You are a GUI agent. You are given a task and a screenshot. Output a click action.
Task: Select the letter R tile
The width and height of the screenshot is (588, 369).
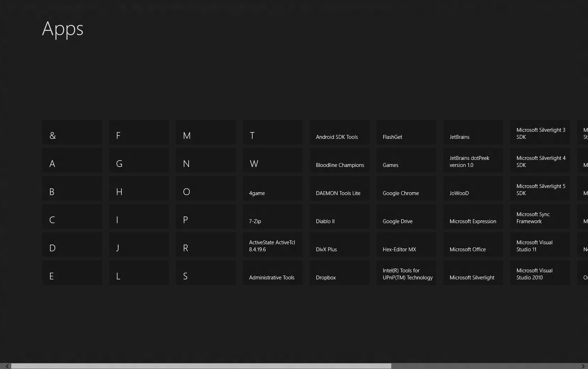tap(206, 245)
